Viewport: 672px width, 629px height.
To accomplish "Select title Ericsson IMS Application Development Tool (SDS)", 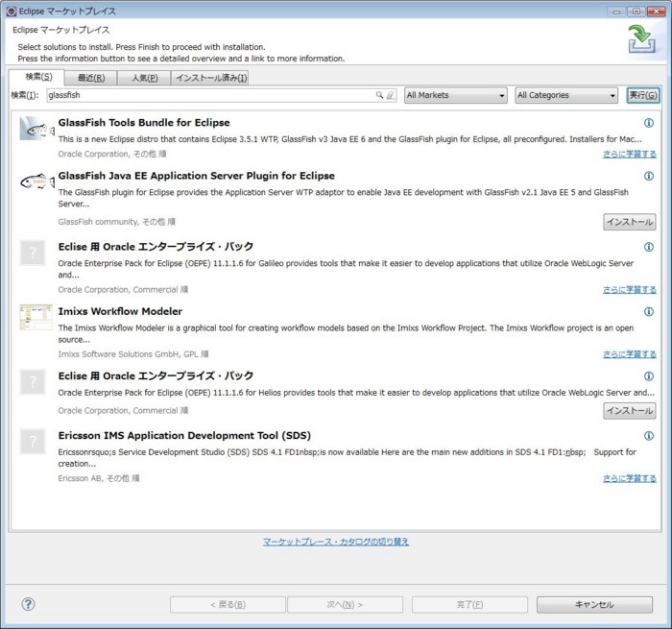I will tap(184, 436).
